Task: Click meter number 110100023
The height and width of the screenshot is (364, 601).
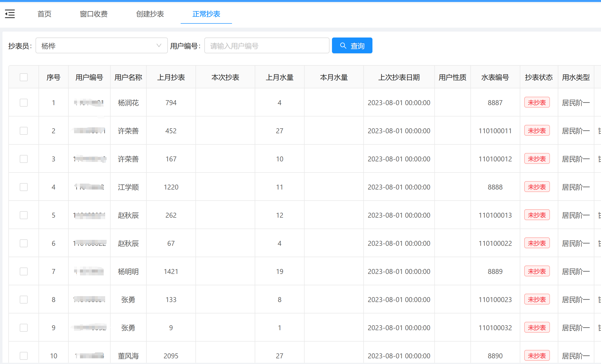Action: pos(495,300)
